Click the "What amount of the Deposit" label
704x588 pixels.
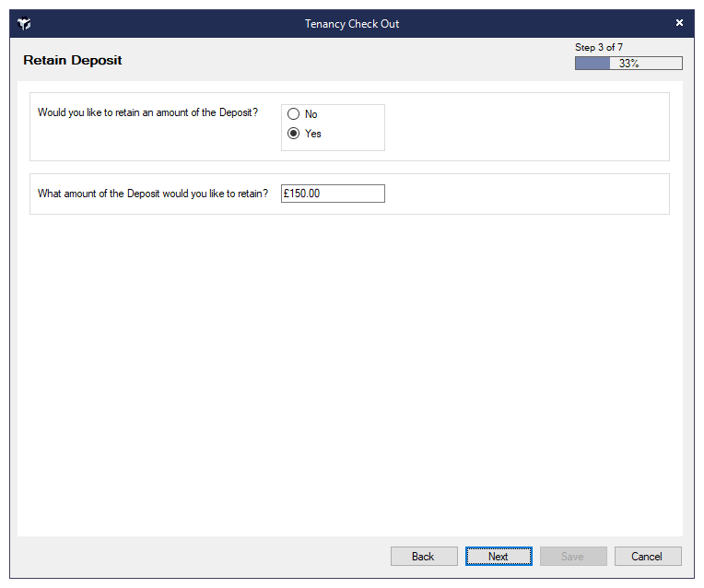pos(153,194)
